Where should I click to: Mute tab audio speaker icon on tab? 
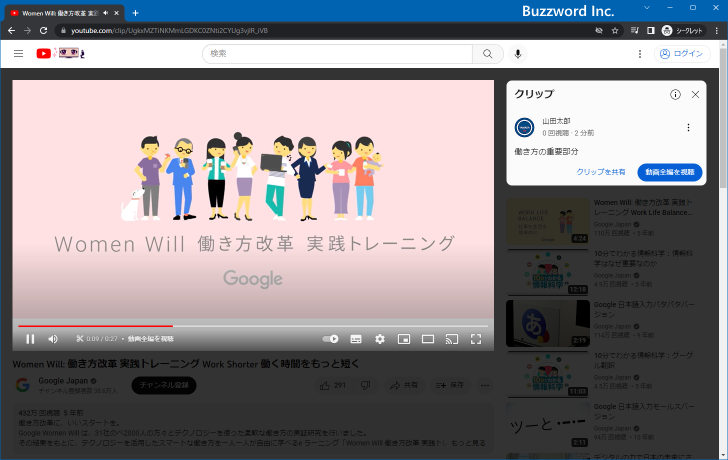(105, 13)
